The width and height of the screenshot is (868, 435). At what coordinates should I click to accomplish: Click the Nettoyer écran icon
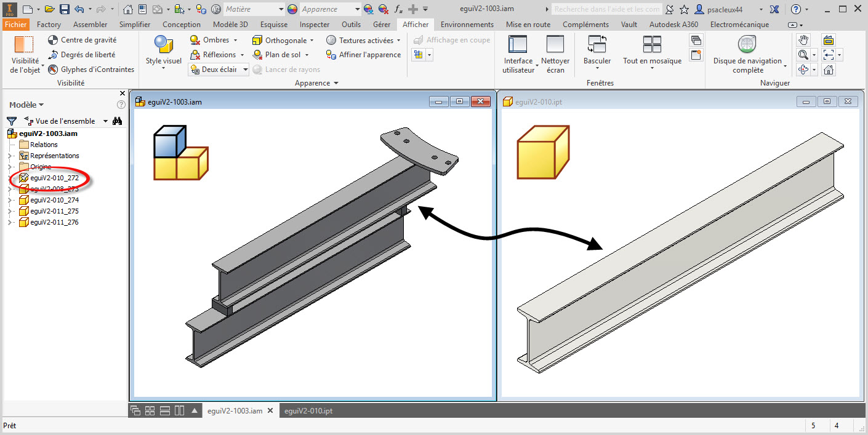[x=555, y=46]
